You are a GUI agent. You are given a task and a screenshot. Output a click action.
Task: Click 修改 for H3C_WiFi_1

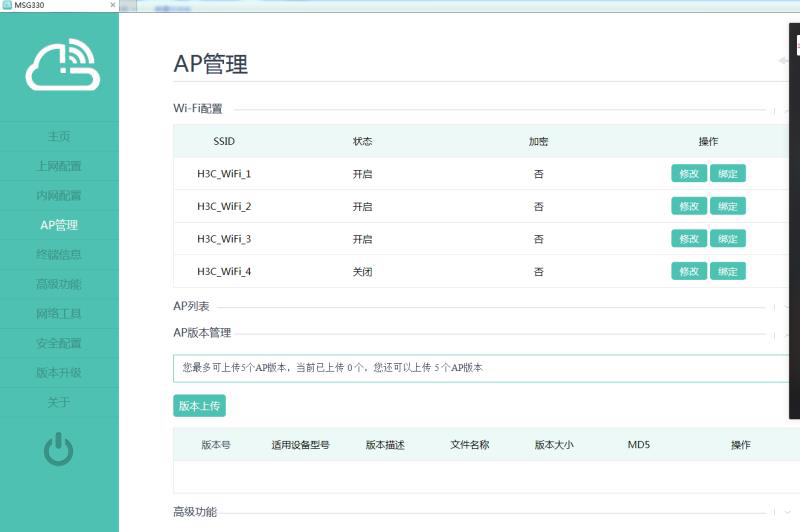click(x=689, y=174)
